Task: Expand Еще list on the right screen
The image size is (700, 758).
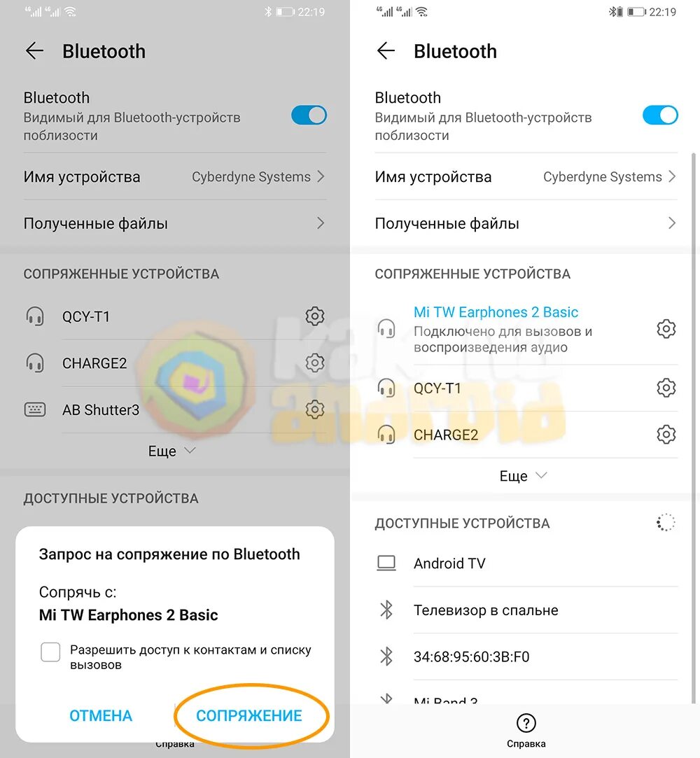Action: pyautogui.click(x=523, y=475)
